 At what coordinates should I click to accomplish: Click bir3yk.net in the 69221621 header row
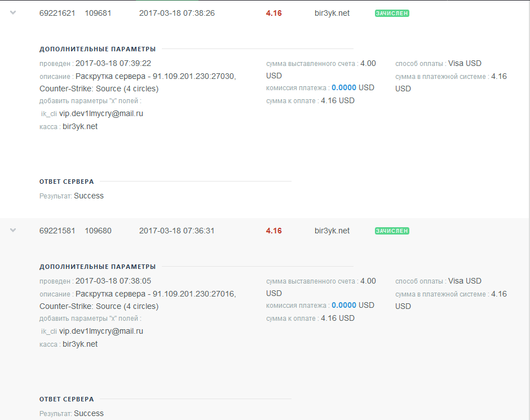[332, 13]
